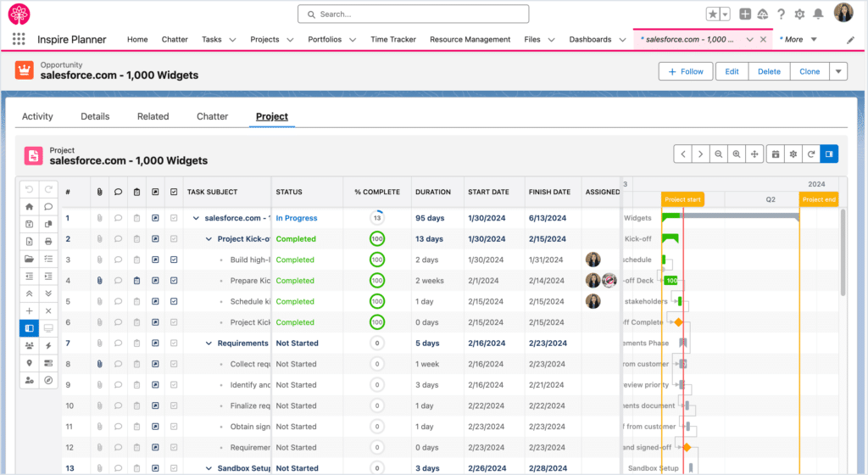Click the outdent task icon

point(30,276)
